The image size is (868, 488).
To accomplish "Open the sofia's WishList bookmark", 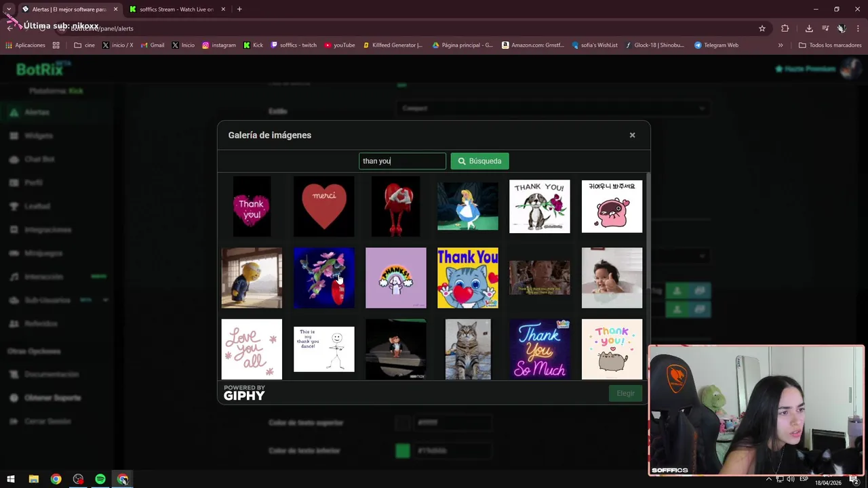I will coord(595,45).
